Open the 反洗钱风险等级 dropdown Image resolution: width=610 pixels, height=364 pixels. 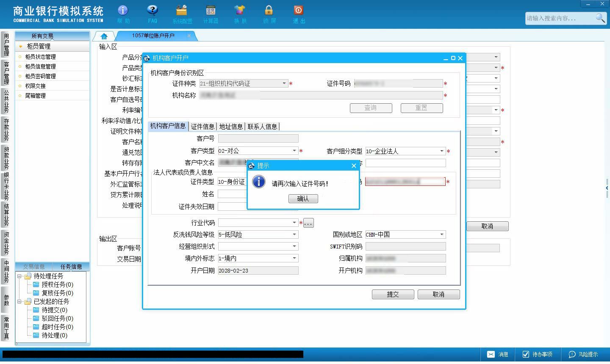pyautogui.click(x=294, y=234)
